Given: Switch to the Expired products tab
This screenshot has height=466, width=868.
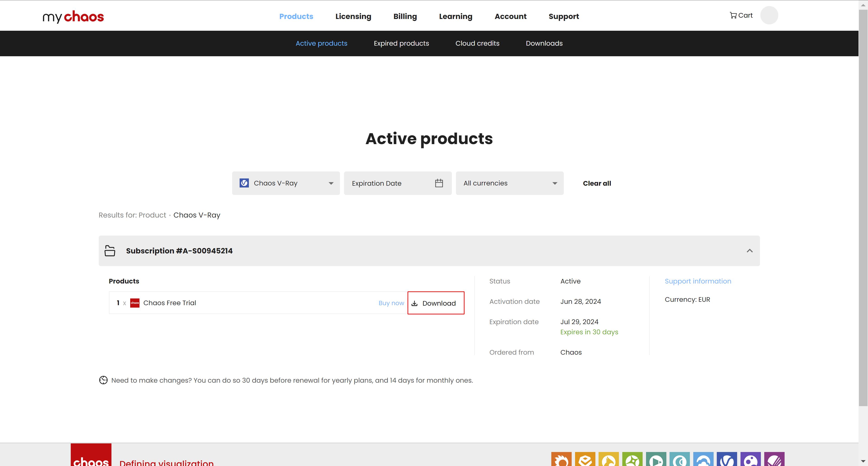Looking at the screenshot, I should [401, 43].
